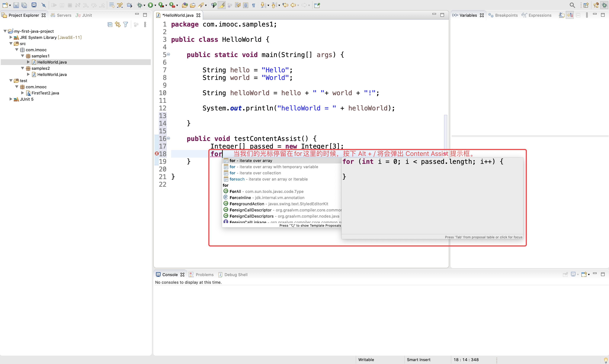Screen dimensions: 609x364
Task: Click Collapse All in Project Explorer
Action: point(110,24)
